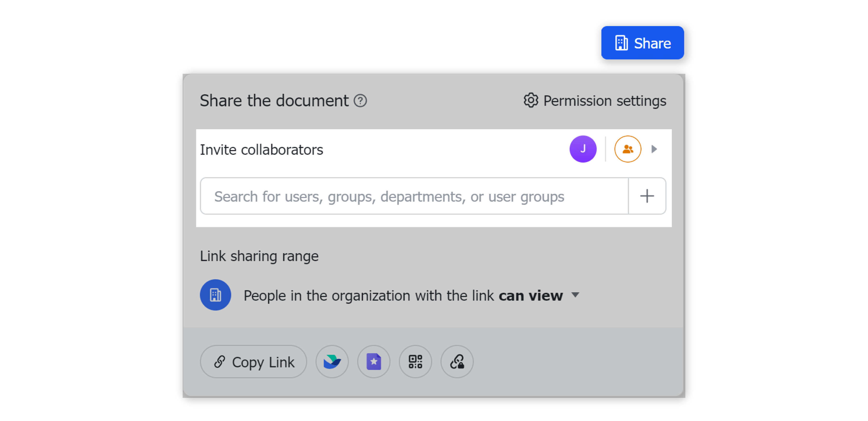This screenshot has height=421, width=868.
Task: Click the chain icon inside Copy Link
Action: [x=219, y=361]
